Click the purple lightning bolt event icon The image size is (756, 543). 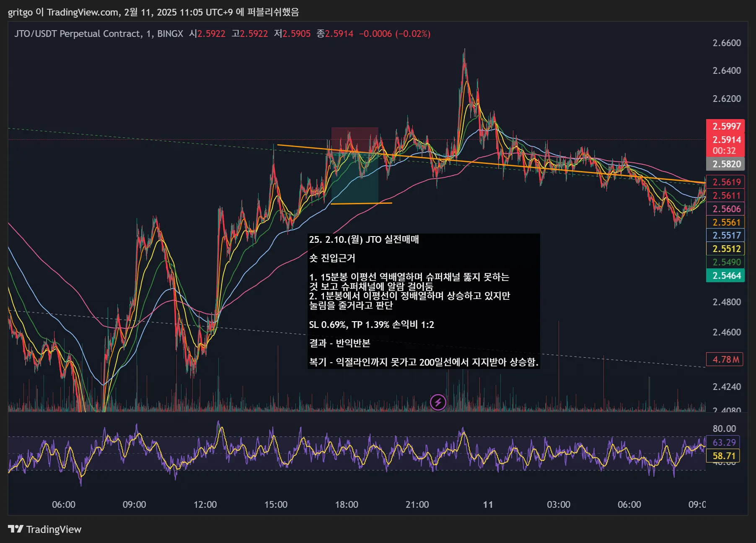pos(438,403)
